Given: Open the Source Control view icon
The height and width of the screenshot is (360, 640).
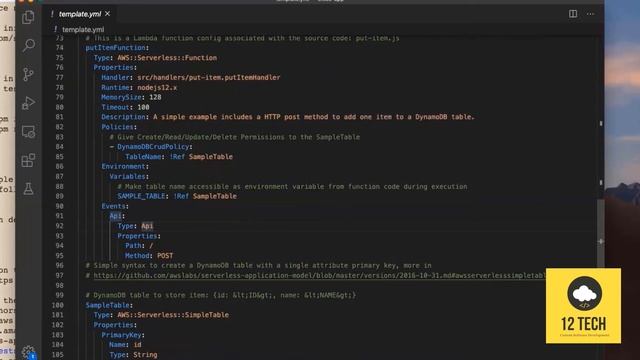Looking at the screenshot, I should coord(28,74).
